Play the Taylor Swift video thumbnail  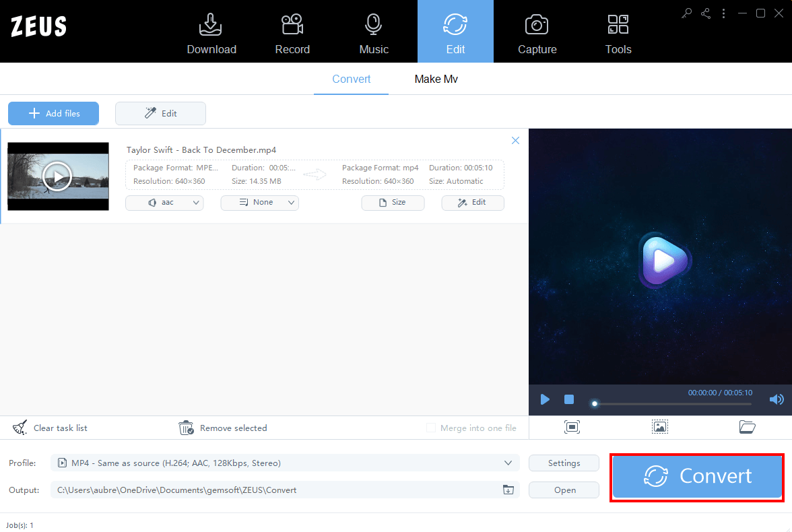(58, 176)
